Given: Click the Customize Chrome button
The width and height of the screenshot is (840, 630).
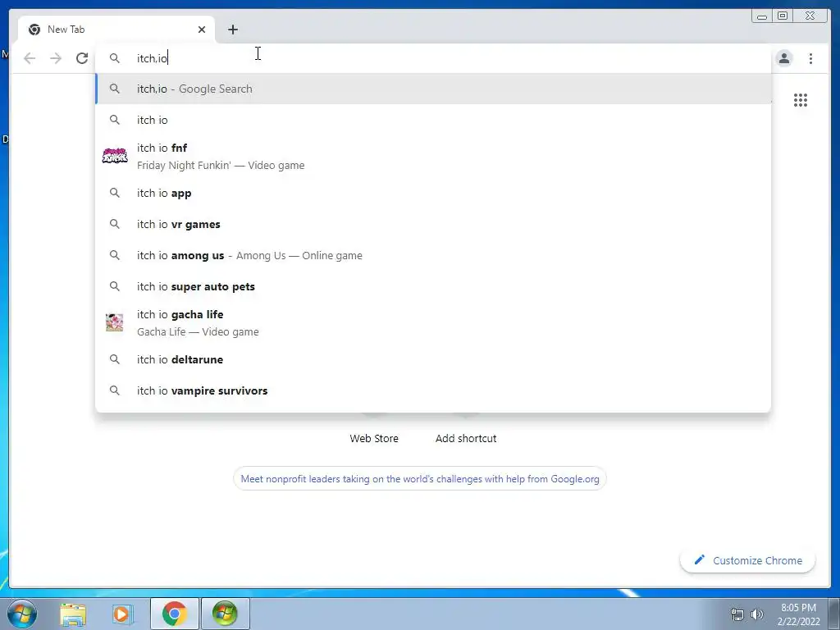Looking at the screenshot, I should (748, 560).
